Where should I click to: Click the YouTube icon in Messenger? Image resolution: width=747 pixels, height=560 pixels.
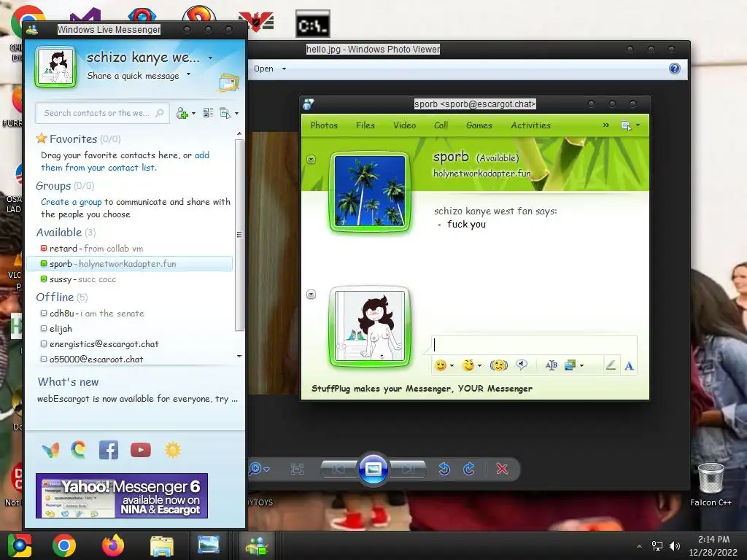[x=141, y=450]
